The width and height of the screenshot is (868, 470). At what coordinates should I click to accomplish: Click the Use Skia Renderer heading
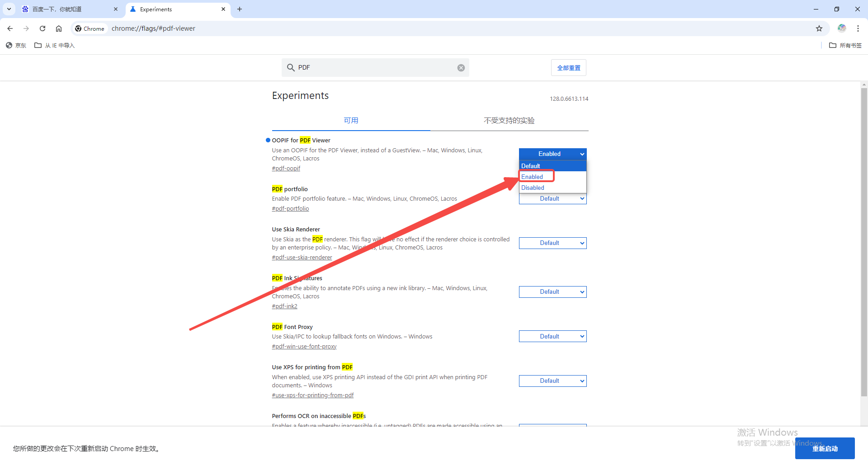point(296,229)
